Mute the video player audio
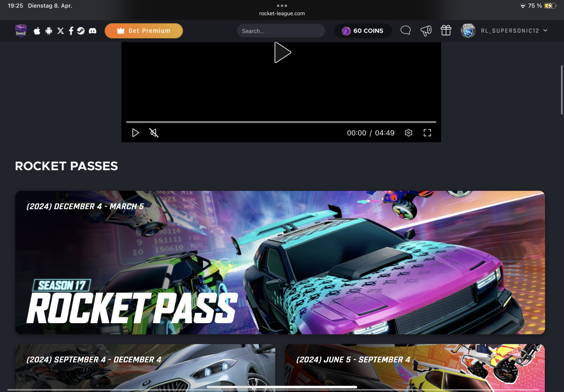564x392 pixels. coord(154,133)
